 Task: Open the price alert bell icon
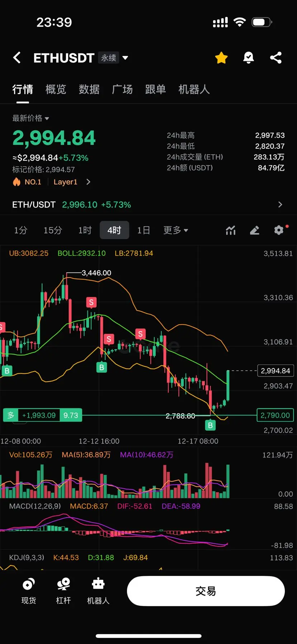coord(249,58)
